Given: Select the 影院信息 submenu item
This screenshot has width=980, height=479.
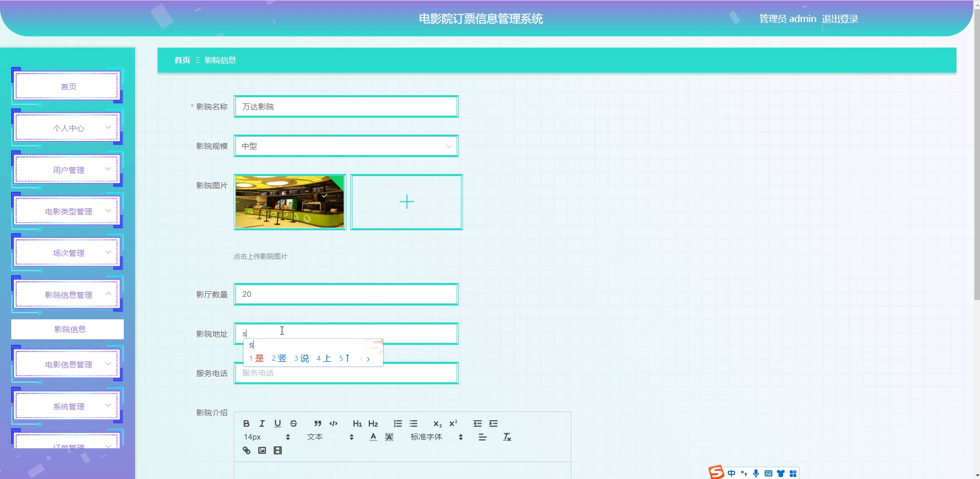Looking at the screenshot, I should [68, 330].
